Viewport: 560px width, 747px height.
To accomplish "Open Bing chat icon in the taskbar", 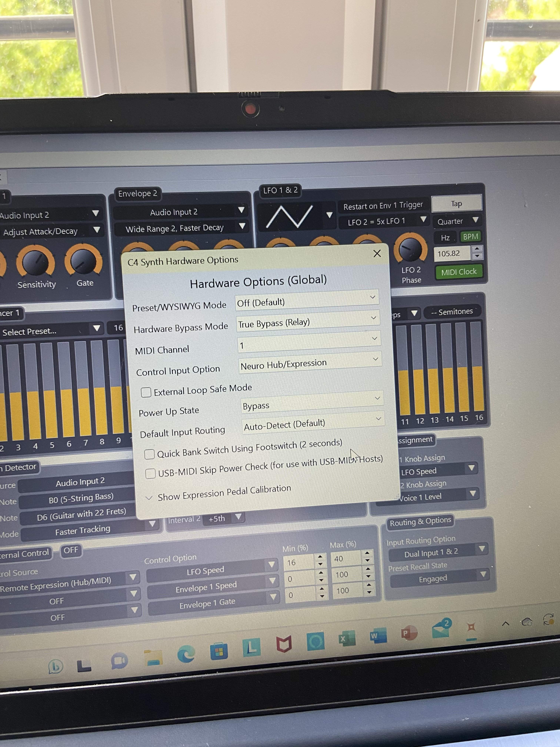I will pyautogui.click(x=56, y=666).
